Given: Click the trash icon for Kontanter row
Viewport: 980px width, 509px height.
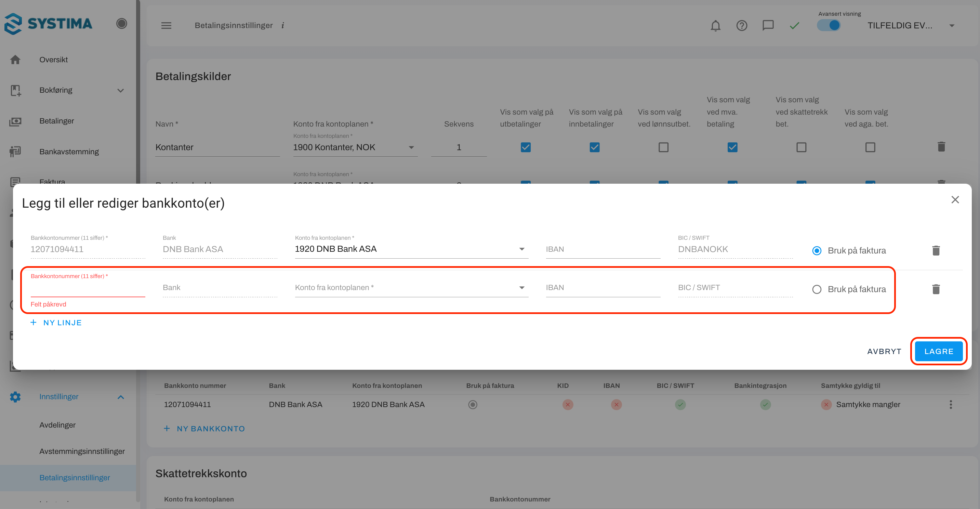Looking at the screenshot, I should (941, 147).
